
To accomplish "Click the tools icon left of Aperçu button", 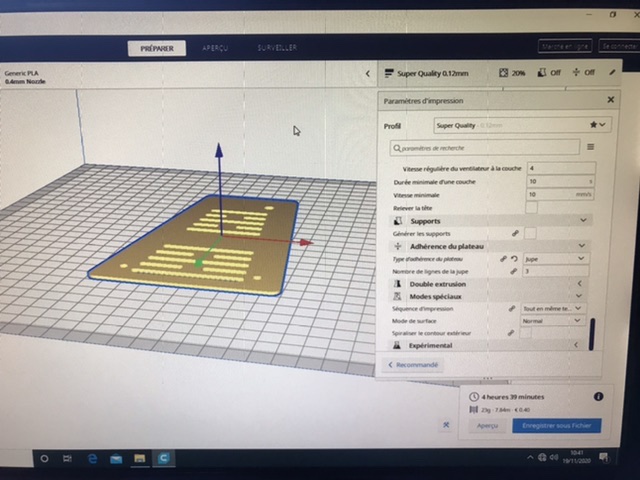I will [x=445, y=424].
